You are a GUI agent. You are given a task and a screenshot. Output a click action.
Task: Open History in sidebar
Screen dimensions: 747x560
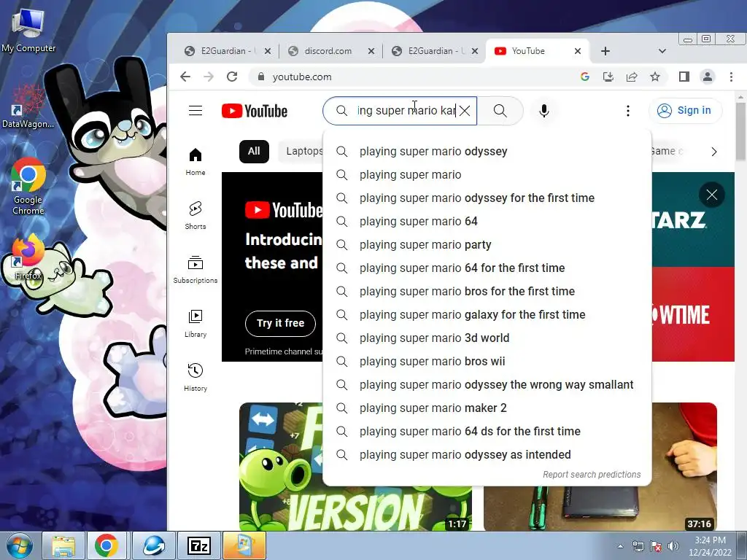196,378
